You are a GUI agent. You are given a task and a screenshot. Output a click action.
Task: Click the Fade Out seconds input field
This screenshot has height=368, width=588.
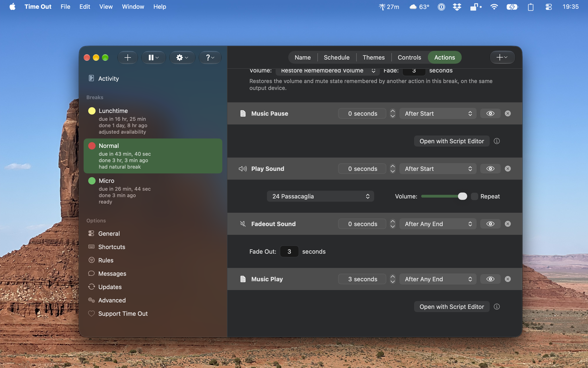click(x=289, y=252)
